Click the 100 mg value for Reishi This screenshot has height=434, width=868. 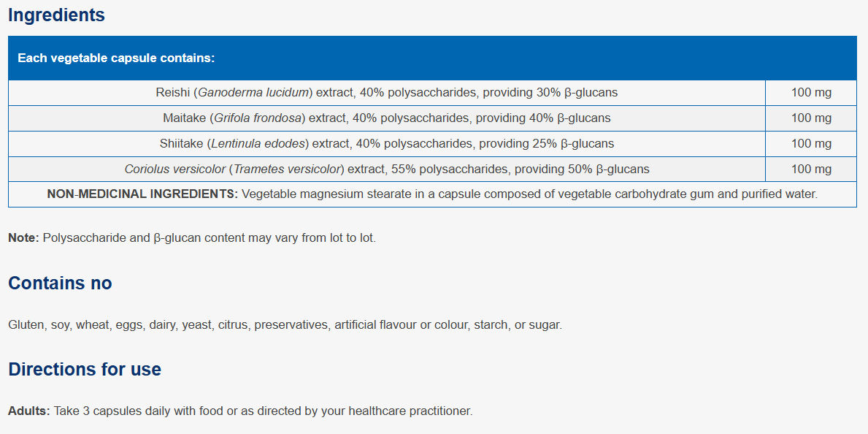click(x=811, y=93)
